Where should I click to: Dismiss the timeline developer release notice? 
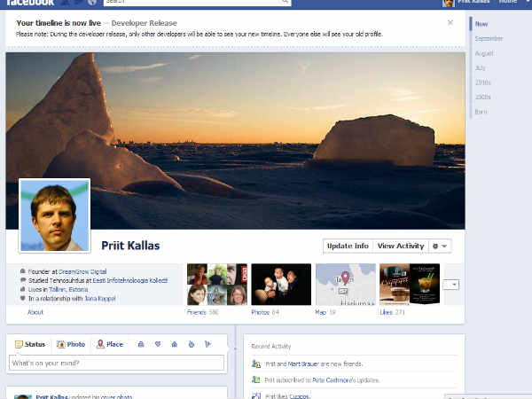pos(450,22)
